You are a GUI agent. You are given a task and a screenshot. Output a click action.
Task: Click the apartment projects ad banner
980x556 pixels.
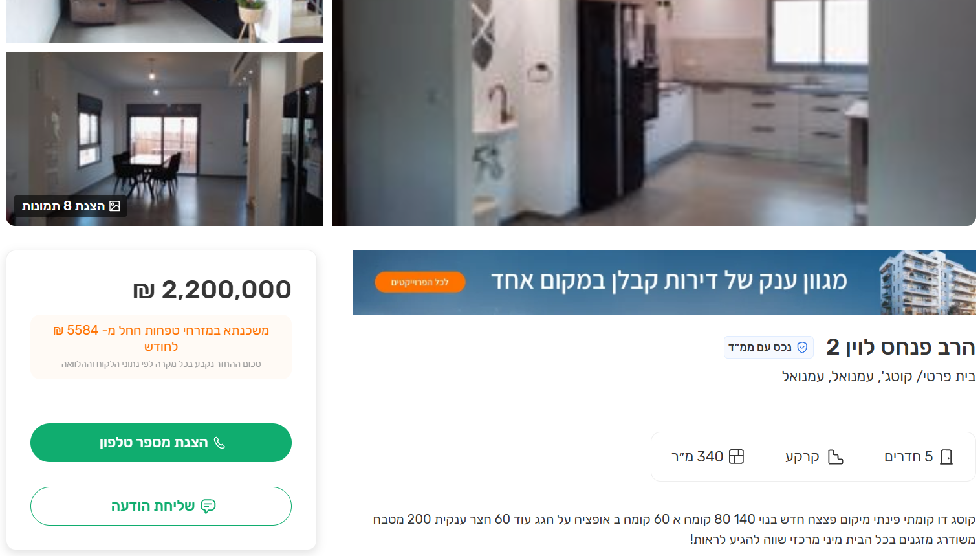coord(664,282)
